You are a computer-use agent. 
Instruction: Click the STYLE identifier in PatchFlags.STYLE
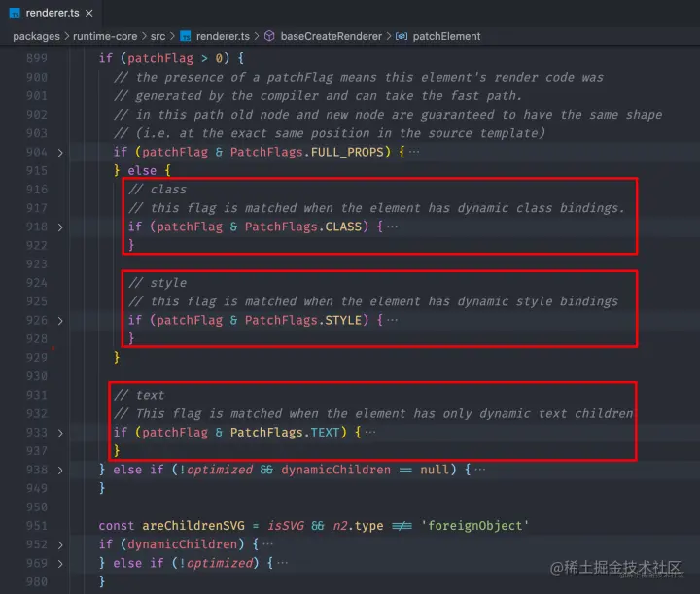343,320
